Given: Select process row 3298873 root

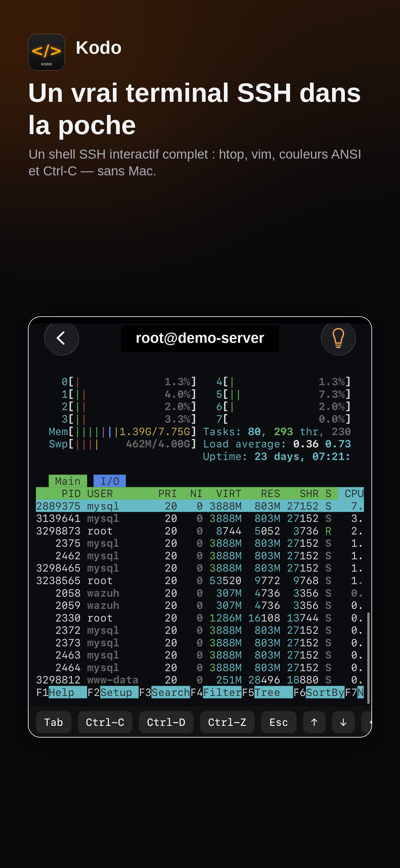Looking at the screenshot, I should (200, 531).
